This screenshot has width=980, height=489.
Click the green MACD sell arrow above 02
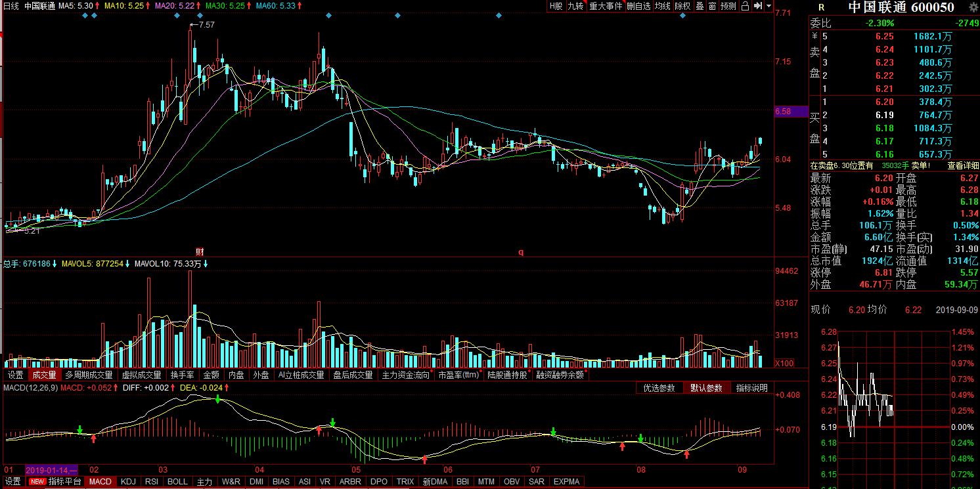pyautogui.click(x=80, y=429)
